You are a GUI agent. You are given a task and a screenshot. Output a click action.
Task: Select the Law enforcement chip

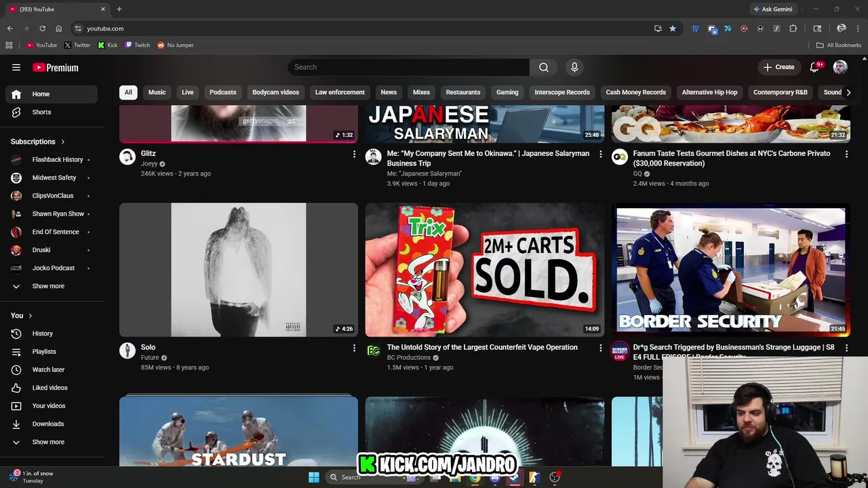pyautogui.click(x=340, y=92)
